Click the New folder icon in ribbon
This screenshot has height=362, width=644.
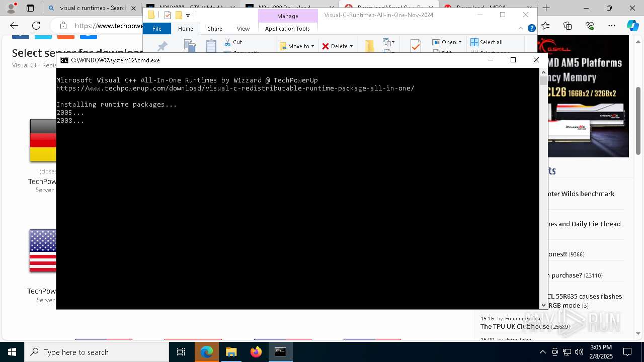coord(370,46)
